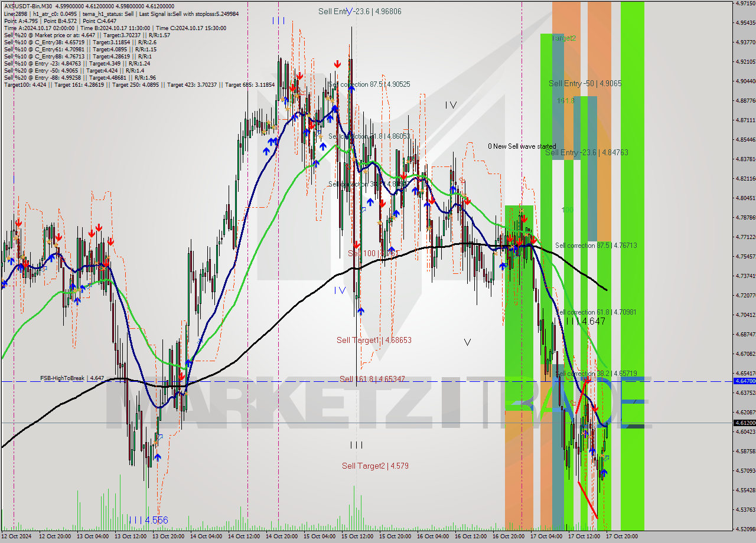Click the '15 Oct 12:00' time axis label

coord(358,537)
